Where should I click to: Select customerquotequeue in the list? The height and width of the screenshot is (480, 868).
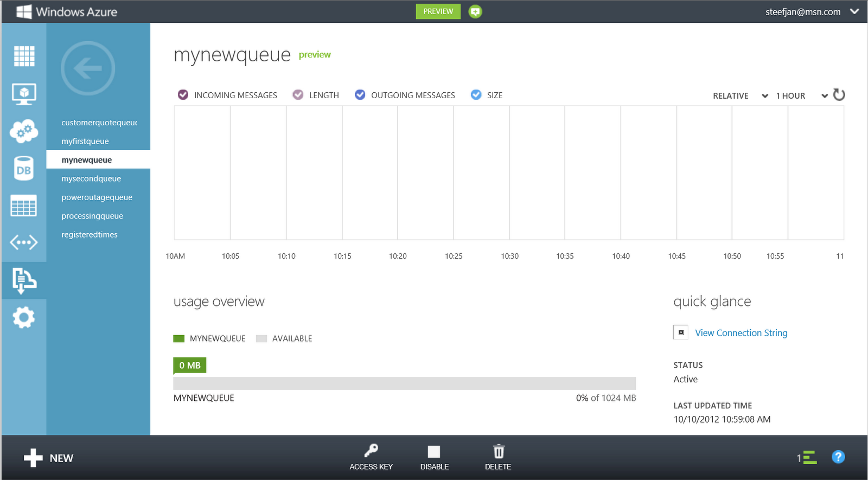click(x=98, y=123)
